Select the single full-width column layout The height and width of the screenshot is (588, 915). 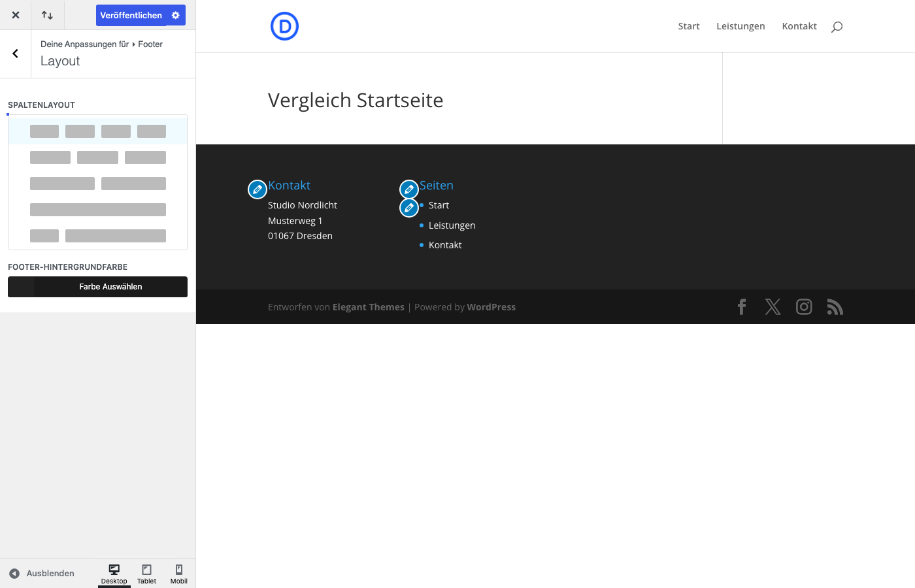point(98,210)
